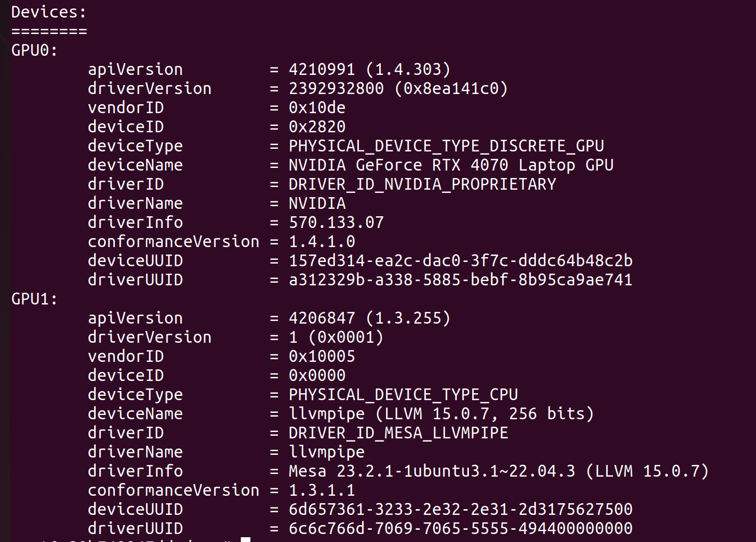Click DRIVER_ID_NVIDIA_PROPRIETARY text
The height and width of the screenshot is (542, 756).
click(422, 184)
